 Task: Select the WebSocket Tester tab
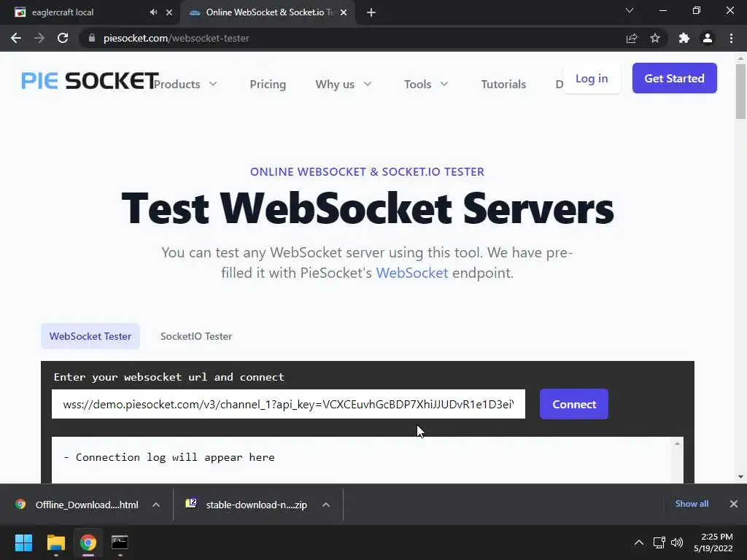90,336
